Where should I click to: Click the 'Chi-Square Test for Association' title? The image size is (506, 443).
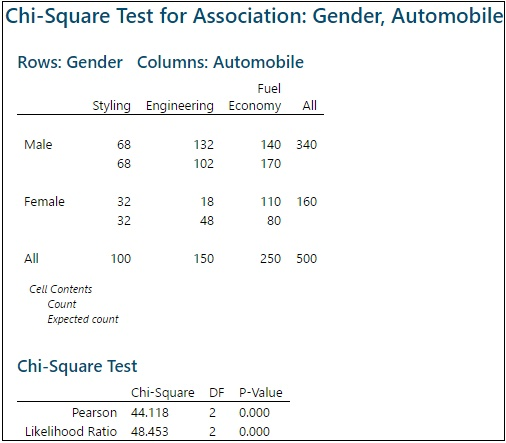tap(254, 16)
